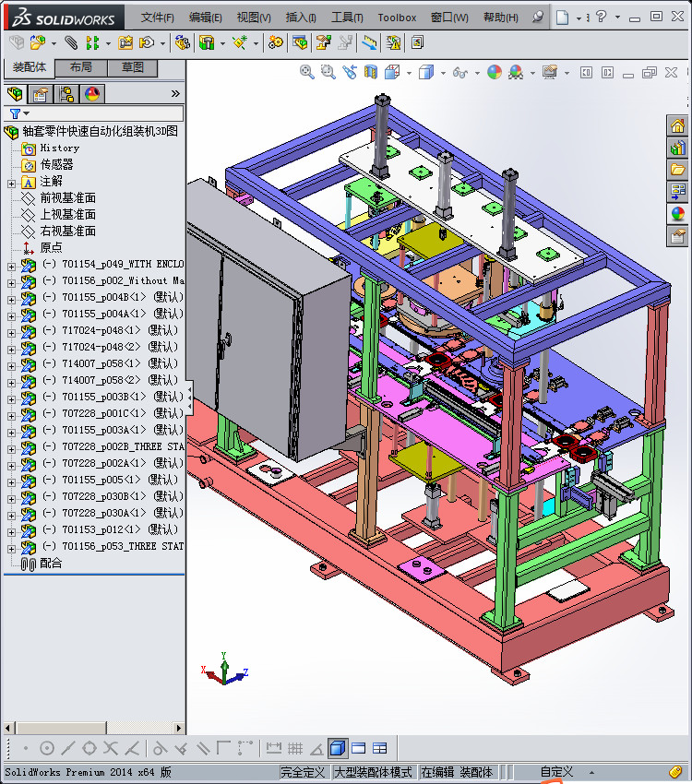This screenshot has height=784, width=692.
Task: Switch to the 草图 tab
Action: pos(133,67)
